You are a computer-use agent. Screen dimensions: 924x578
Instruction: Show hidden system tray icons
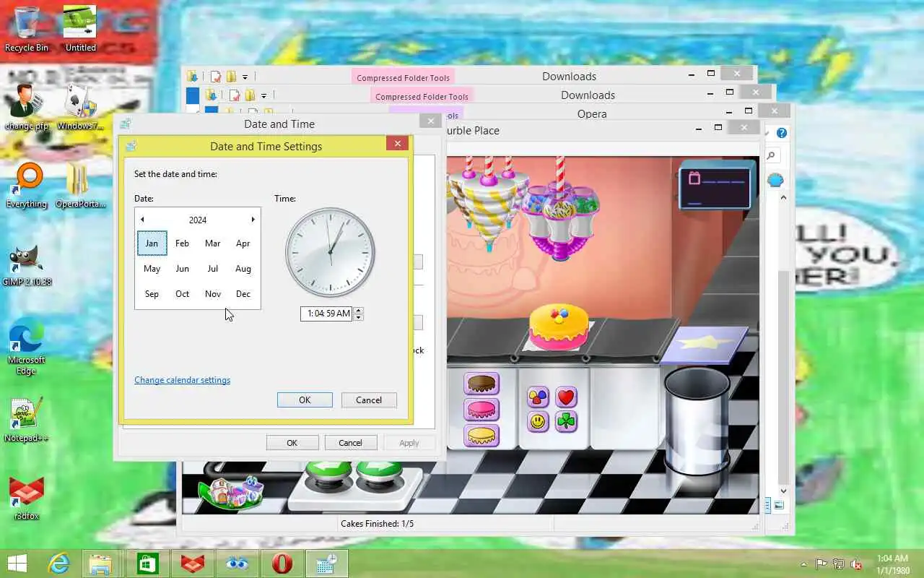tap(803, 564)
